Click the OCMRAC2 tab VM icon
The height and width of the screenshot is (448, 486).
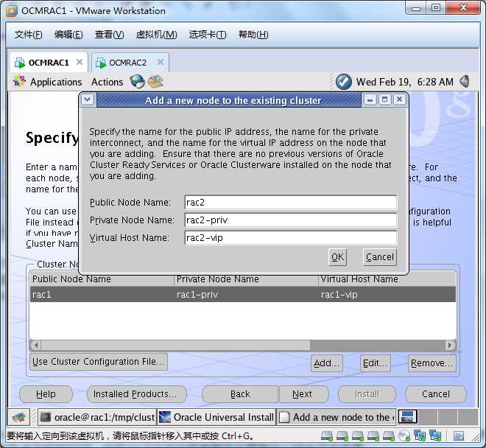pos(100,63)
